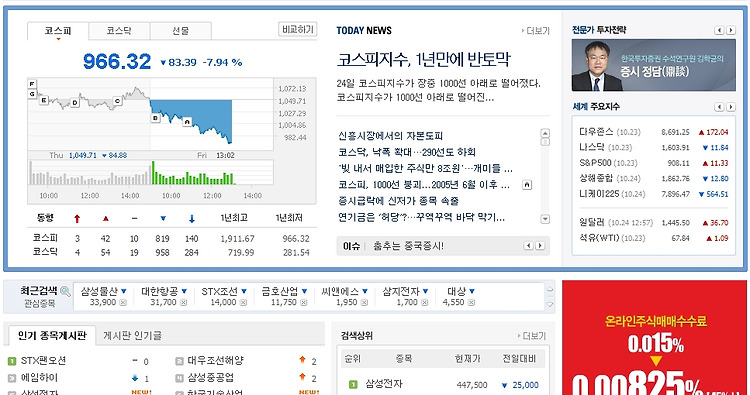Remove 삼성물산 33,900 with its x icon
The width and height of the screenshot is (750, 395).
click(123, 303)
